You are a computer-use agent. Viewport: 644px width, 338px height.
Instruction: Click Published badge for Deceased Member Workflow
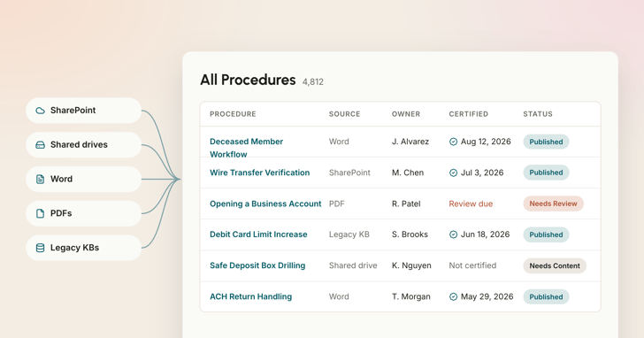coord(546,142)
